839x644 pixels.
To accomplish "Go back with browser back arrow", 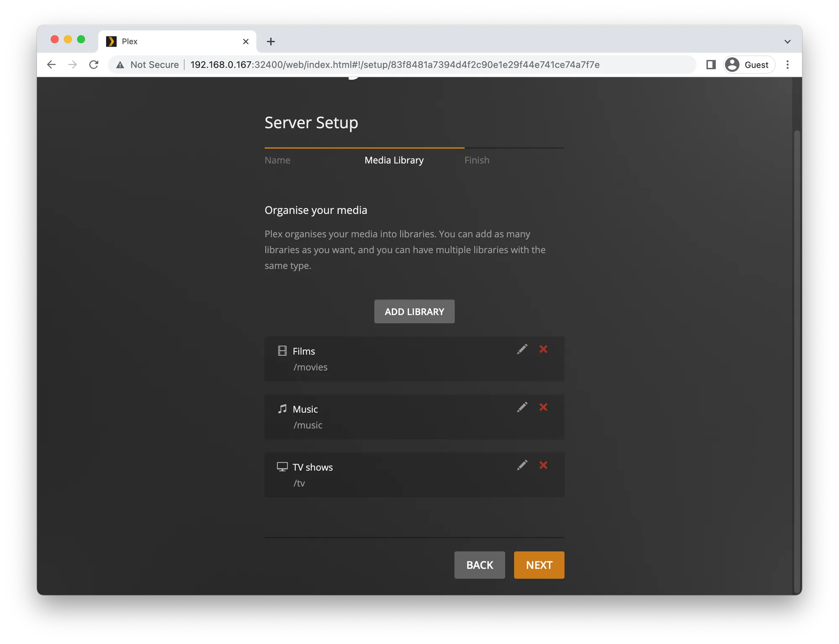I will tap(51, 65).
